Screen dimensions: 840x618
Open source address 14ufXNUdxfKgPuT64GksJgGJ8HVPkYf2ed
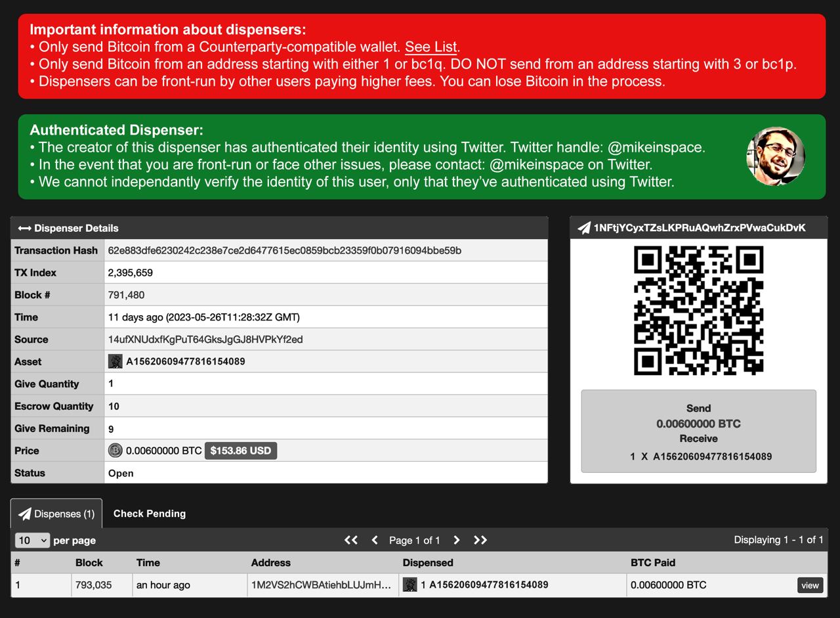205,340
